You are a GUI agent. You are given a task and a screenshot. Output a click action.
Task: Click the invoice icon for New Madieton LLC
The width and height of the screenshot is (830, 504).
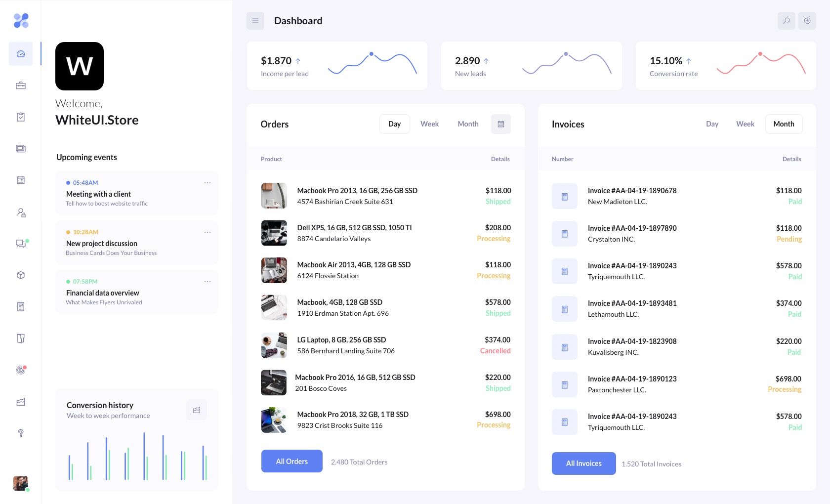(x=565, y=196)
